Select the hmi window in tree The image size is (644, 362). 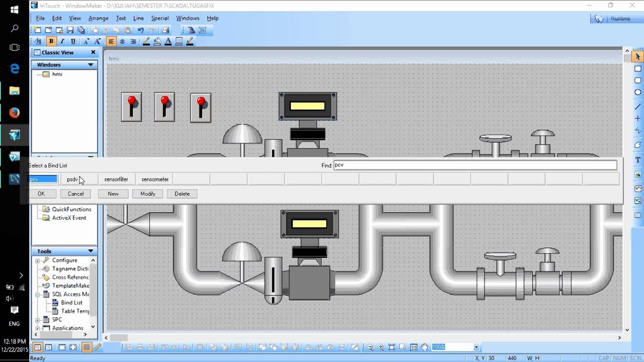[57, 74]
